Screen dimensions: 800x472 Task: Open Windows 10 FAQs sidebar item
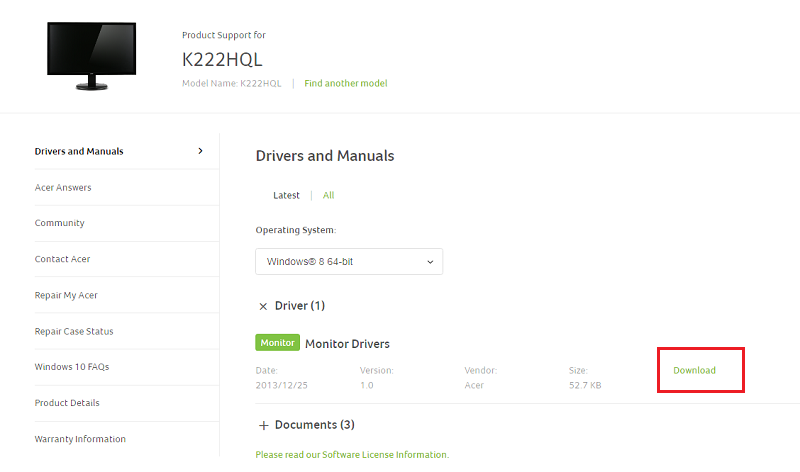72,367
